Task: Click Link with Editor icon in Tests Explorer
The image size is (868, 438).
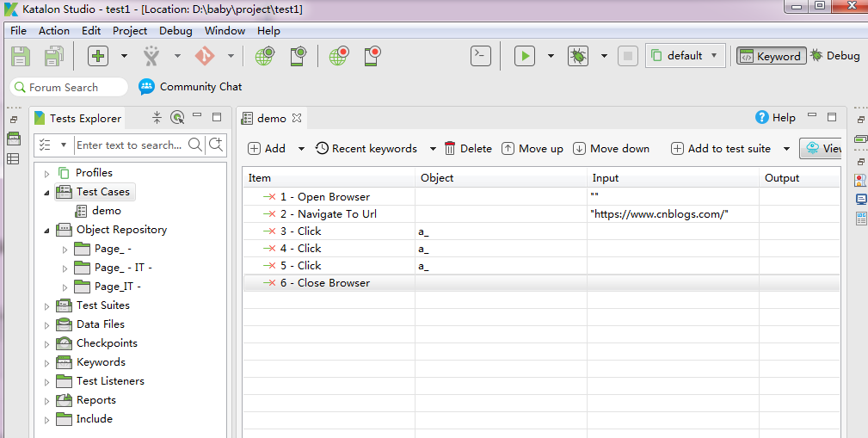Action: click(x=177, y=117)
